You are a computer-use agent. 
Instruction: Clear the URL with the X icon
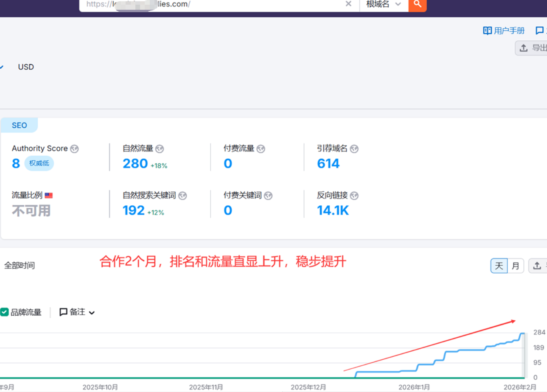pyautogui.click(x=348, y=4)
